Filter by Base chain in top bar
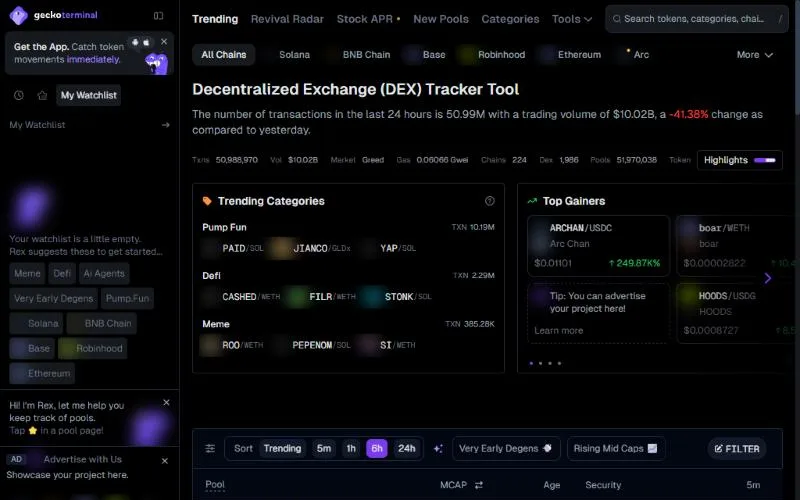This screenshot has height=500, width=800. 426,55
